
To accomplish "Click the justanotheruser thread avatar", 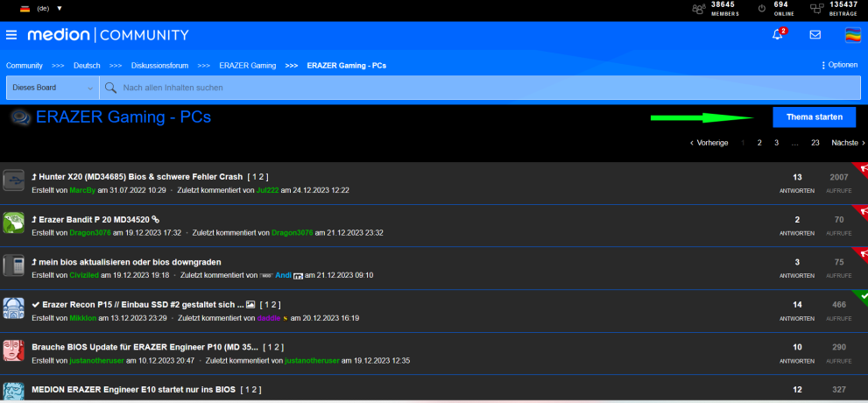I will [14, 350].
